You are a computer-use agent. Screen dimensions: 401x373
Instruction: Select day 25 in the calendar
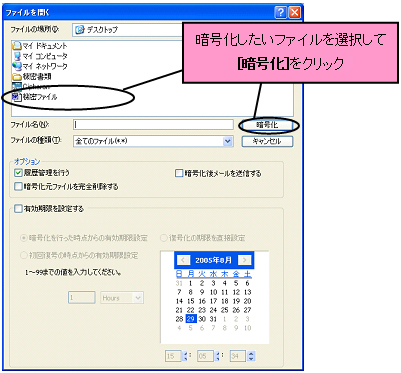click(x=225, y=310)
